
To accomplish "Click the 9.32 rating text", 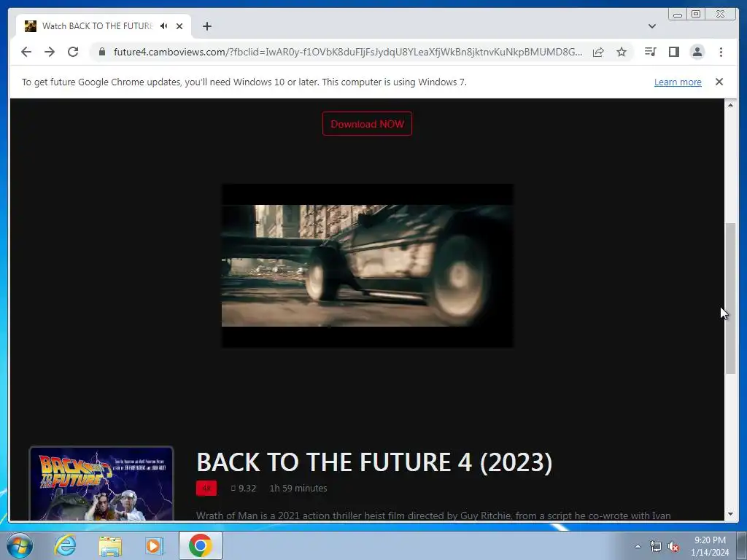I will click(x=244, y=488).
